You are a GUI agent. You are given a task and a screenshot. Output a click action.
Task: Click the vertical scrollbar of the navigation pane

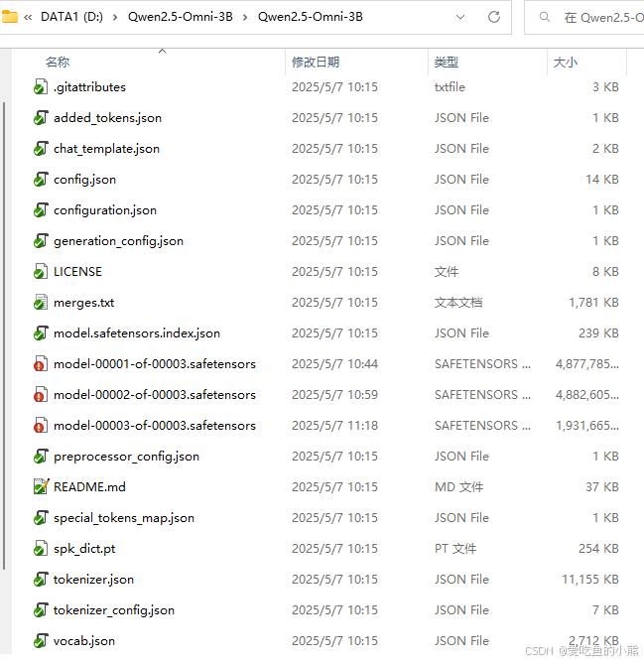(4, 335)
